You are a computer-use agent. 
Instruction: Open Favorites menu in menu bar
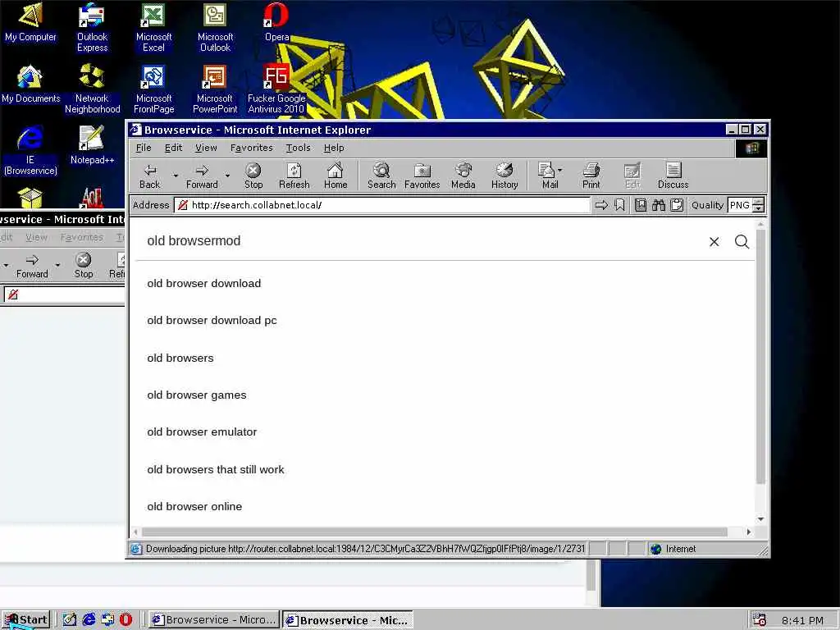[x=251, y=148]
